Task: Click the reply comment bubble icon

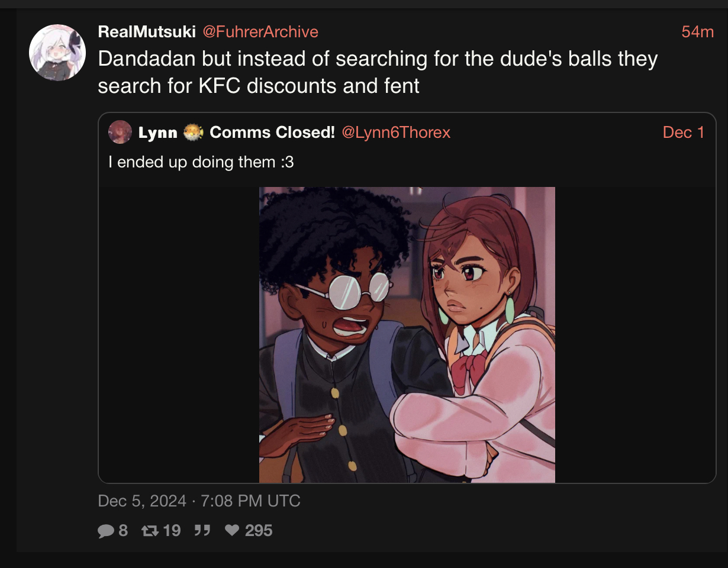Action: click(105, 531)
